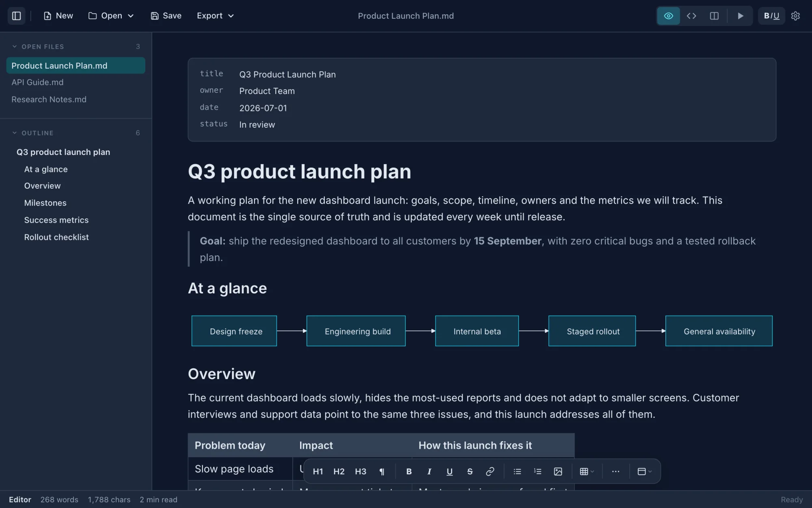
Task: Apply Heading 3 format
Action: 361,471
